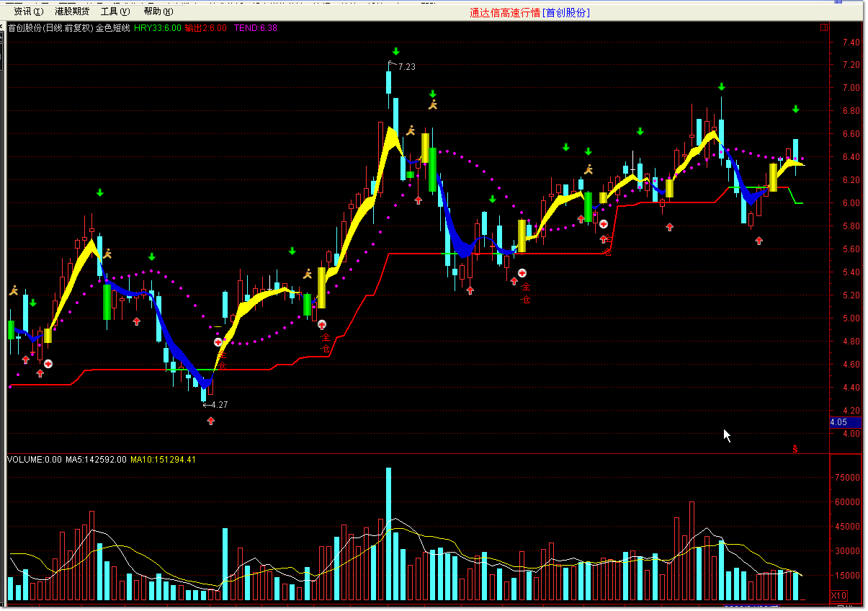Click the MA10:151294.41 label
868x611 pixels.
[163, 460]
